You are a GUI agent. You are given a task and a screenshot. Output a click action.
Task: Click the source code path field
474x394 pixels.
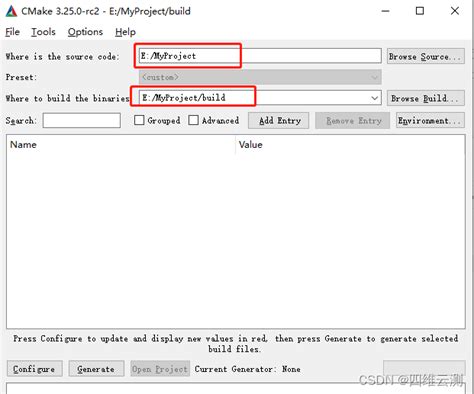(x=260, y=56)
